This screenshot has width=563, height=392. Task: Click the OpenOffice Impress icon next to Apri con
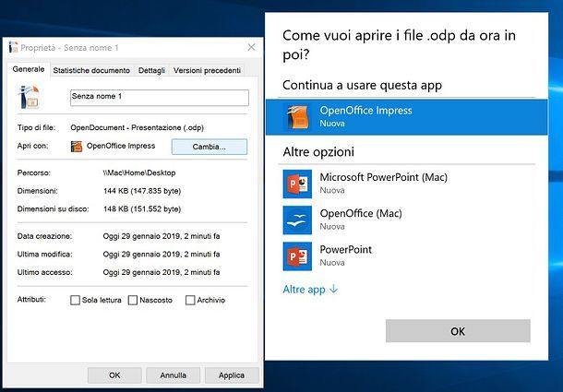(77, 147)
